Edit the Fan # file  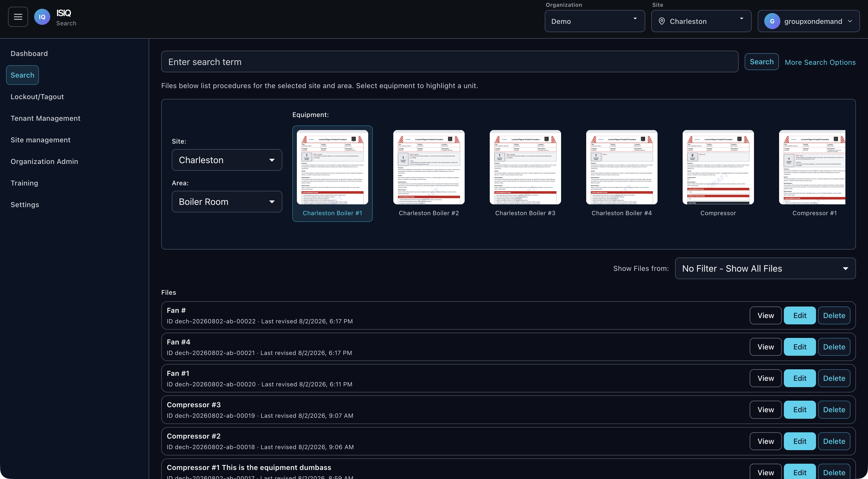pos(800,315)
